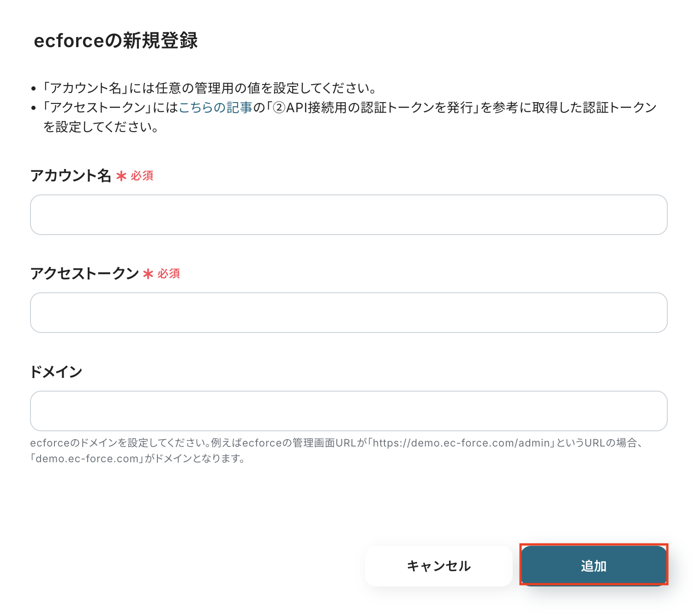Viewport: 695px width, 616px height.
Task: Click the 必須 marker next to アカウント名
Action: click(x=142, y=176)
